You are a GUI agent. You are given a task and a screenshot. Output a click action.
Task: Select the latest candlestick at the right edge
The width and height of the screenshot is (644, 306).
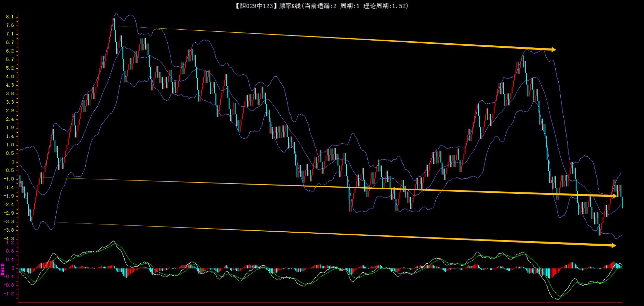coord(622,202)
